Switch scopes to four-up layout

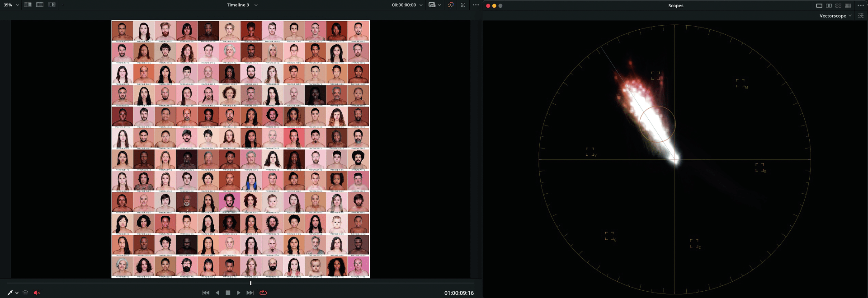click(x=838, y=5)
